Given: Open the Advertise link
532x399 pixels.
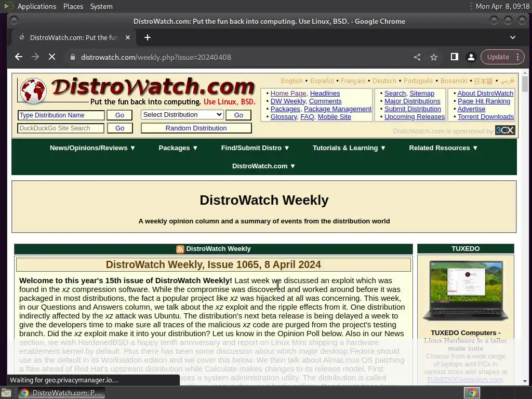Looking at the screenshot, I should (x=471, y=109).
